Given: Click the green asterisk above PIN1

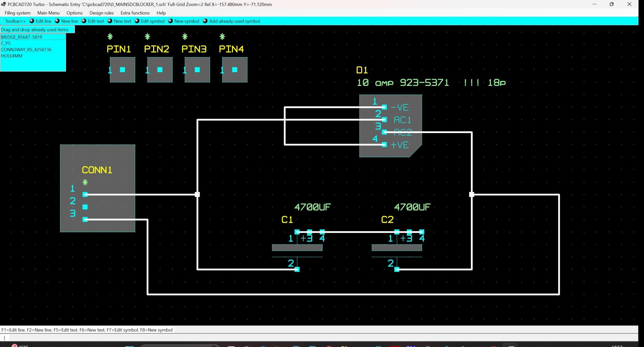Looking at the screenshot, I should click(x=110, y=36).
